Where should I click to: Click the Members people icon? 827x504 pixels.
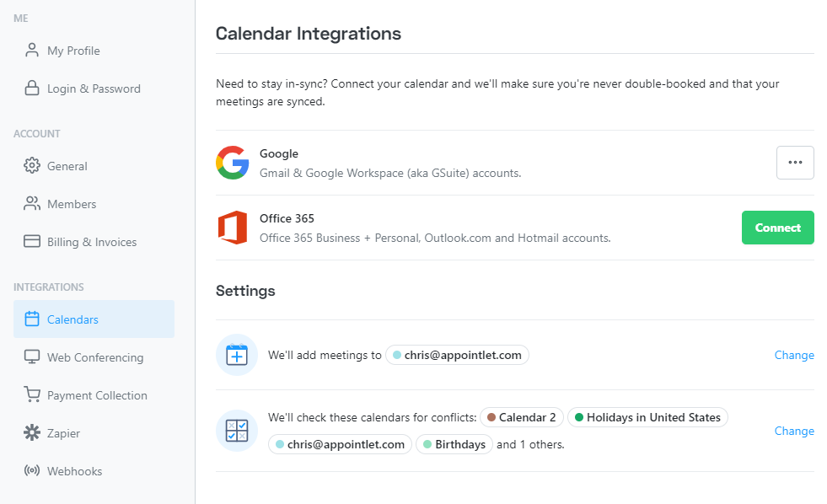(x=32, y=203)
